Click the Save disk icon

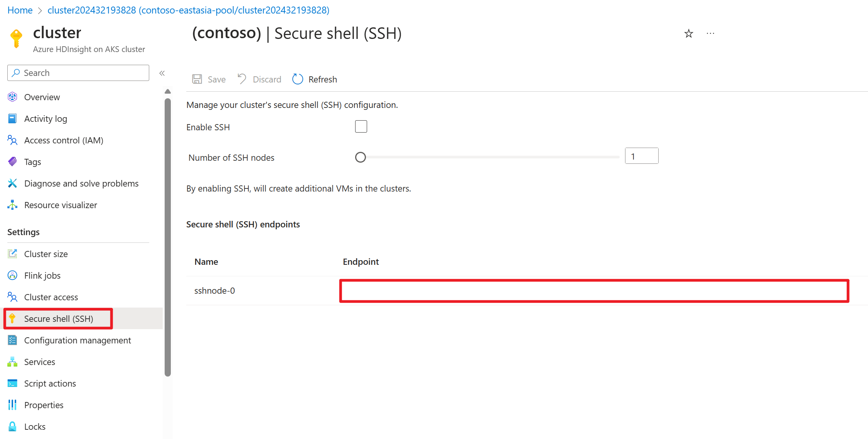coord(197,79)
